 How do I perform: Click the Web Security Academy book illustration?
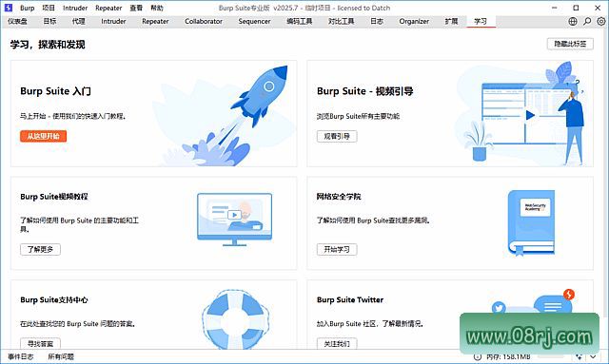tap(531, 222)
